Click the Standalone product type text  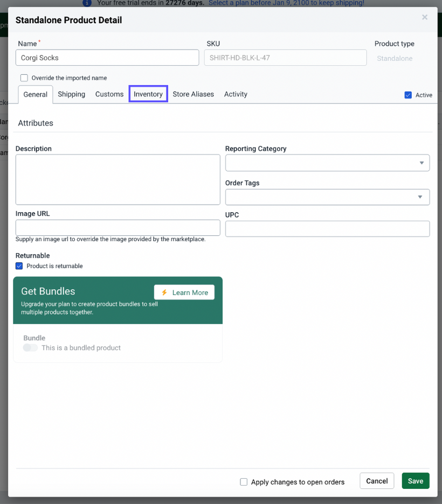point(395,59)
